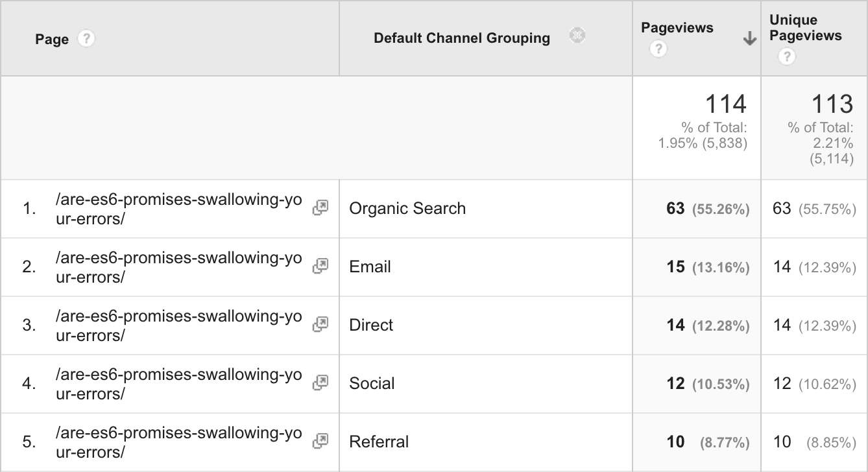Click the Default Channel Grouping header
Screen dimensions: 868x472
[462, 38]
